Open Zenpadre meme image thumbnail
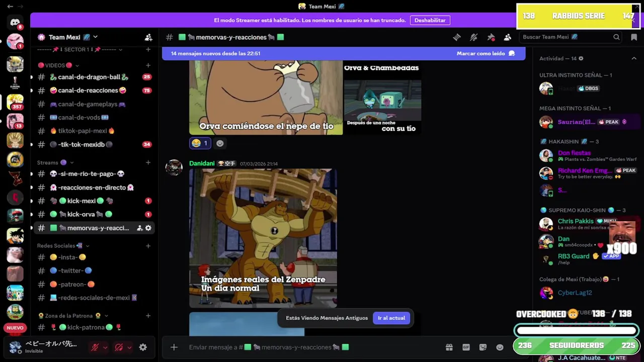 tap(263, 238)
